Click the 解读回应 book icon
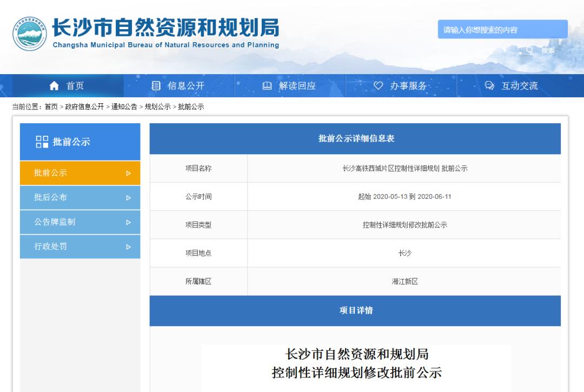584x392 pixels. point(267,86)
